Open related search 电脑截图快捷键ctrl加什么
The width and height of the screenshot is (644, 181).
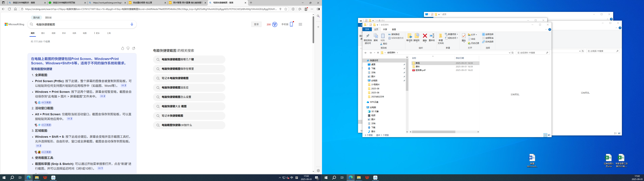tap(189, 125)
